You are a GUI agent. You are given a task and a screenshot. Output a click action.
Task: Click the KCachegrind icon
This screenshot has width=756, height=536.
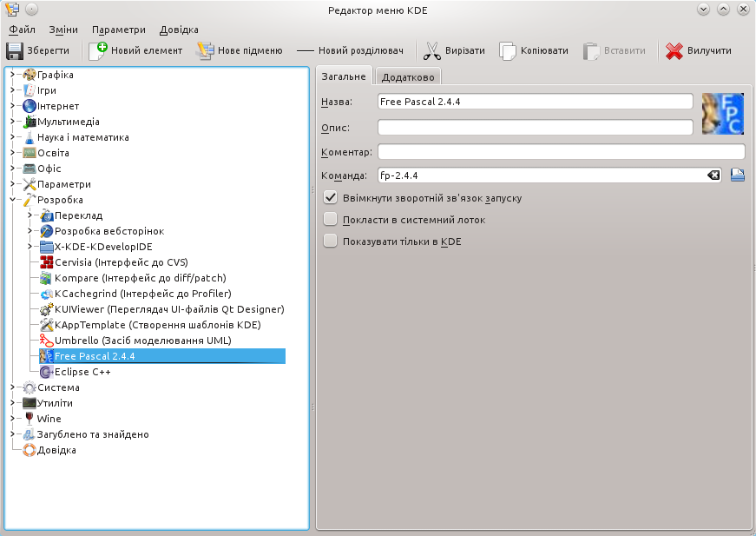47,294
